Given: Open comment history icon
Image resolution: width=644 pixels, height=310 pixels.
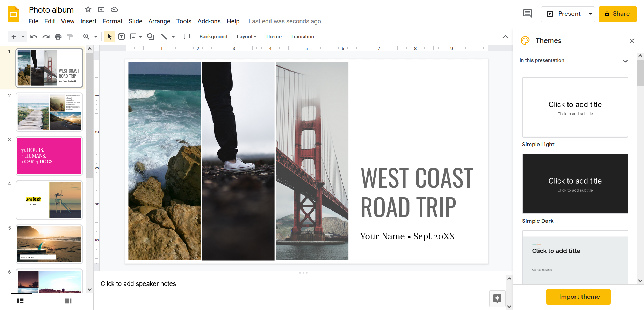Looking at the screenshot, I should coord(527,14).
